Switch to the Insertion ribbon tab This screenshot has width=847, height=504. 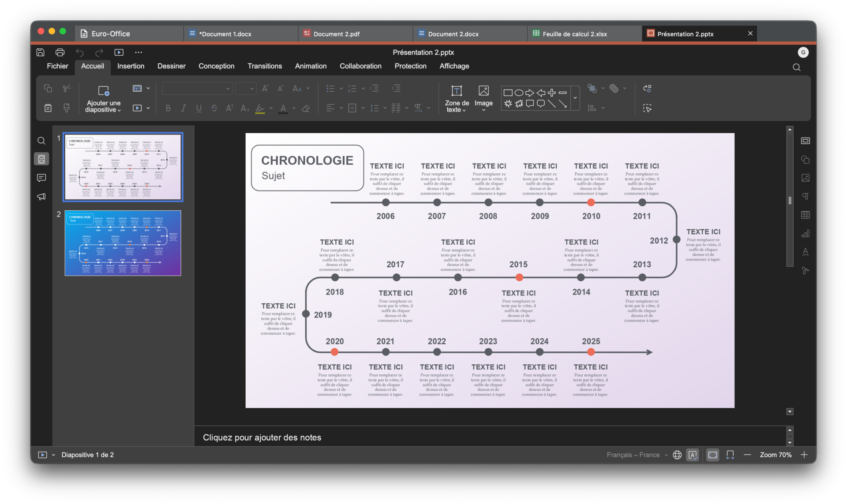131,66
